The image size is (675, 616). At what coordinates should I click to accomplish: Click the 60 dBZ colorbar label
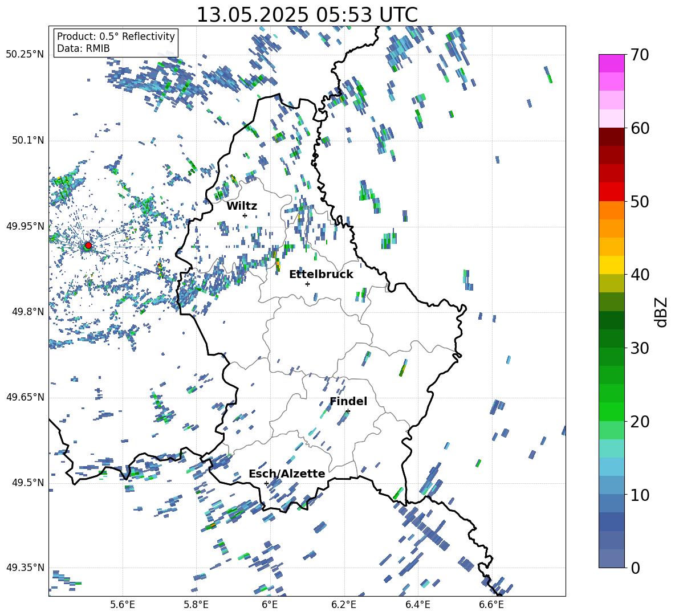(640, 128)
